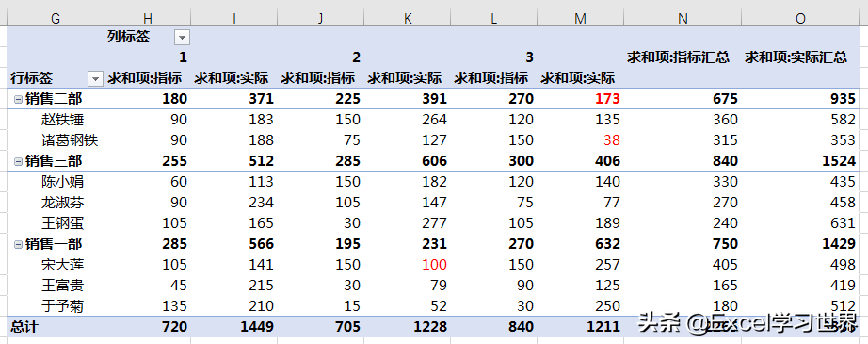This screenshot has width=868, height=344.
Task: Select the grand total 1449 cell
Action: point(234,327)
